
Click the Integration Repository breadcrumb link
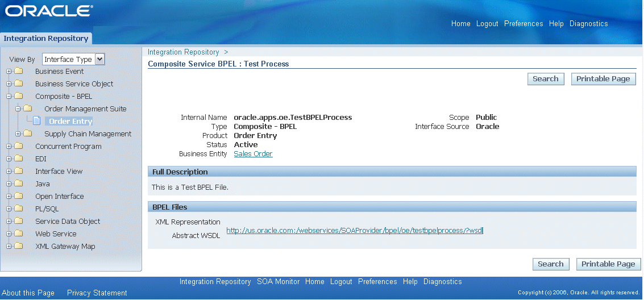pos(183,52)
